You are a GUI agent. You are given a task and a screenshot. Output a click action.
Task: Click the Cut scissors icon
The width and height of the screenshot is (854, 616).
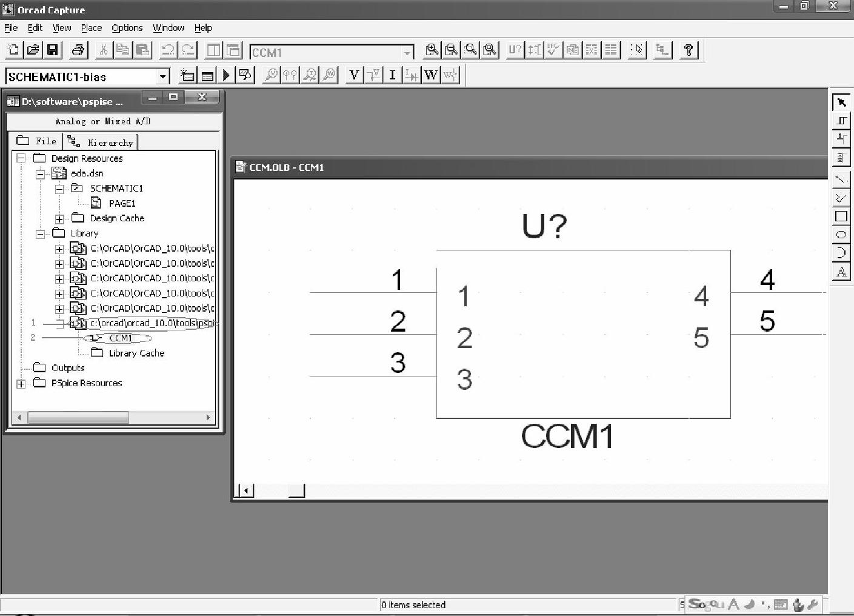tap(104, 50)
